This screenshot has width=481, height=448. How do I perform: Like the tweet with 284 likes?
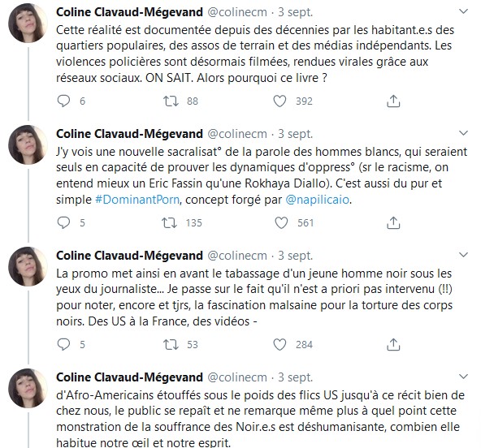pos(279,344)
